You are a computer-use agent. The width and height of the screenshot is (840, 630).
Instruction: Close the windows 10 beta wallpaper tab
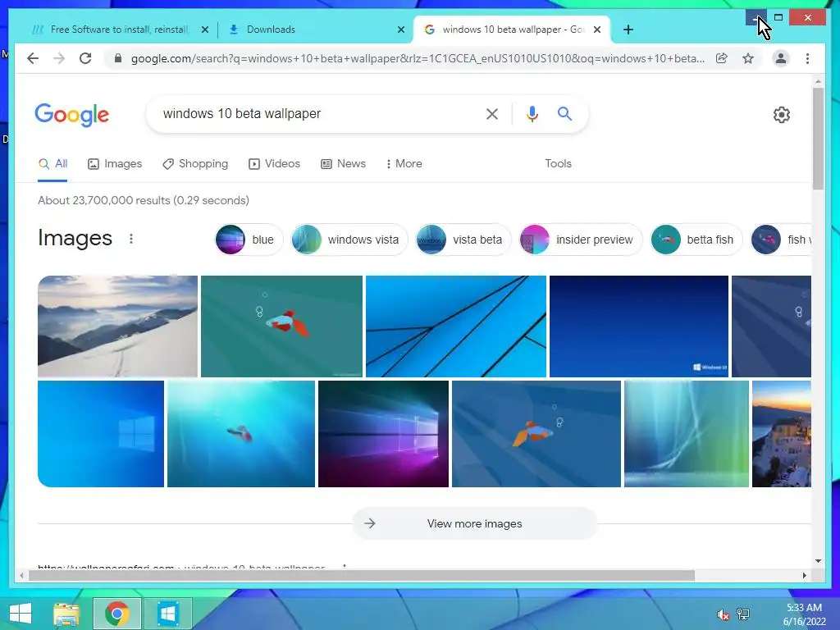pos(597,30)
